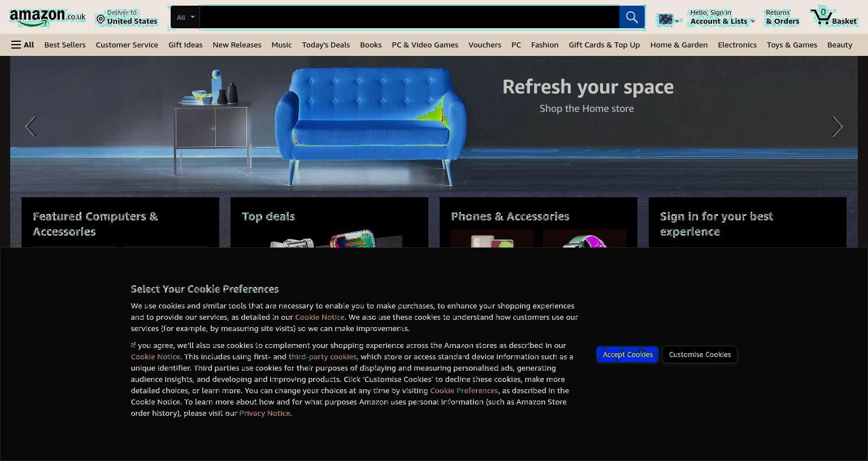Click Deliver to United States

point(127,17)
